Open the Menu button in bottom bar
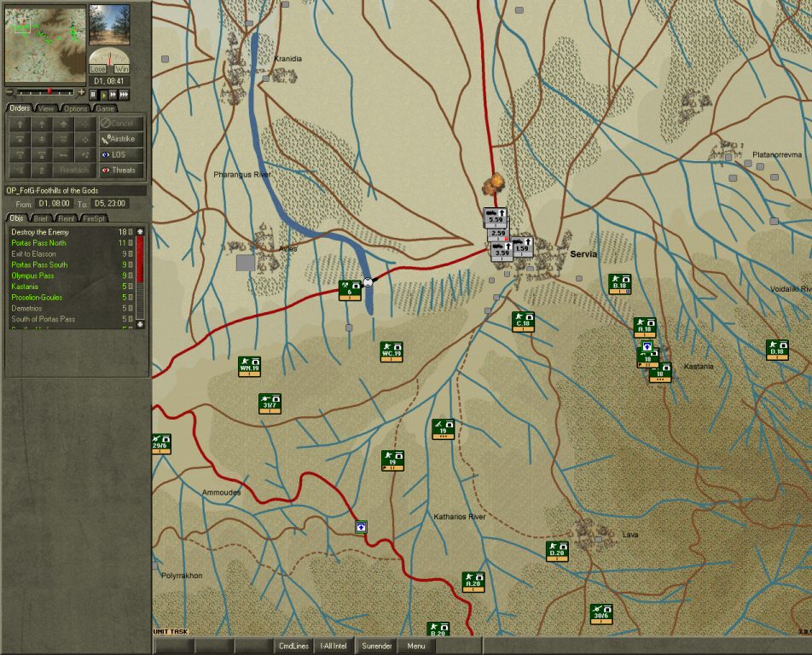The image size is (812, 655). [x=416, y=646]
